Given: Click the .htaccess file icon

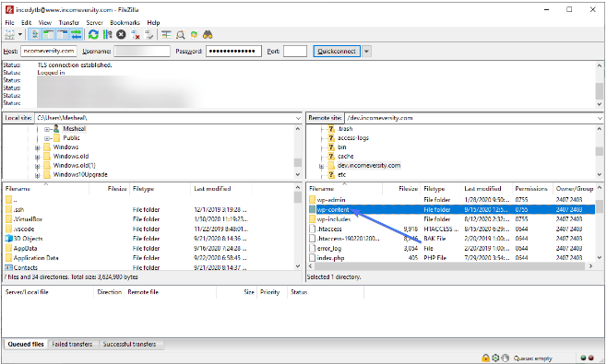Looking at the screenshot, I should pyautogui.click(x=313, y=229).
